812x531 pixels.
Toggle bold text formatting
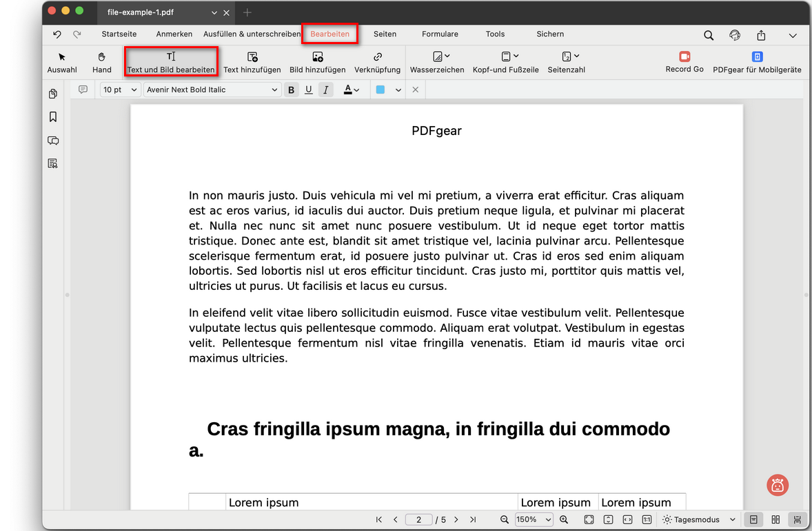point(291,90)
